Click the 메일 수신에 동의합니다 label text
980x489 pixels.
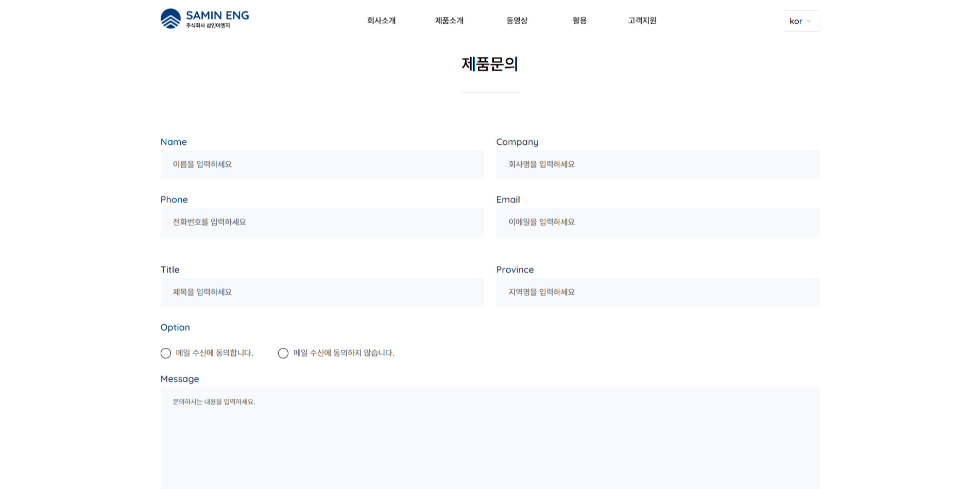coord(214,353)
